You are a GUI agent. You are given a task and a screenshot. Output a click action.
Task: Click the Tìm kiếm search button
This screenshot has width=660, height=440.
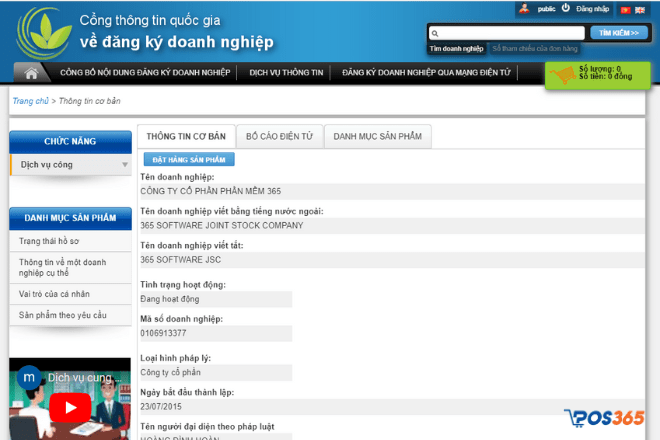[619, 33]
